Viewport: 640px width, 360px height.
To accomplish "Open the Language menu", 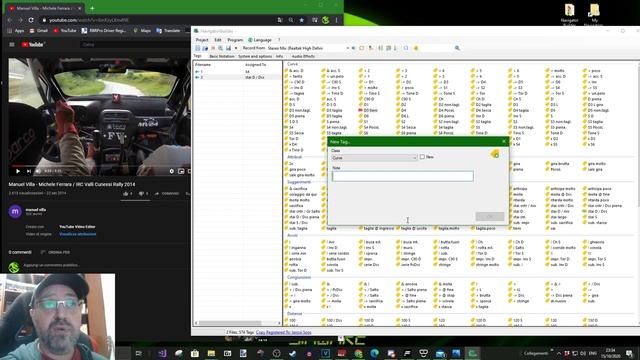I will point(260,40).
